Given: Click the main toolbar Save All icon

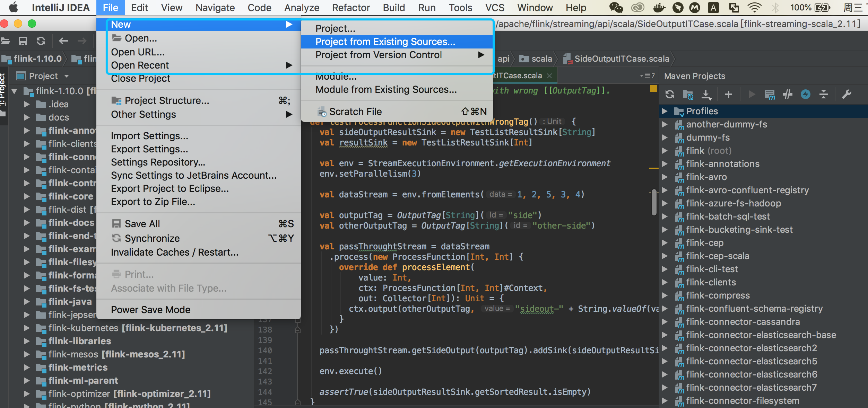Looking at the screenshot, I should click(x=23, y=41).
